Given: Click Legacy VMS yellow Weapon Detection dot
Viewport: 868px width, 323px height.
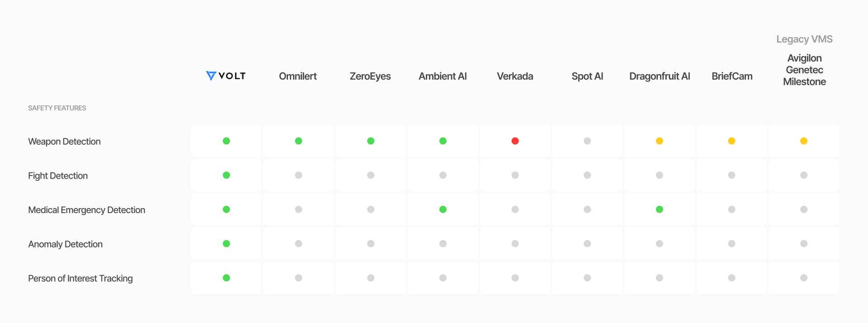Looking at the screenshot, I should [804, 141].
